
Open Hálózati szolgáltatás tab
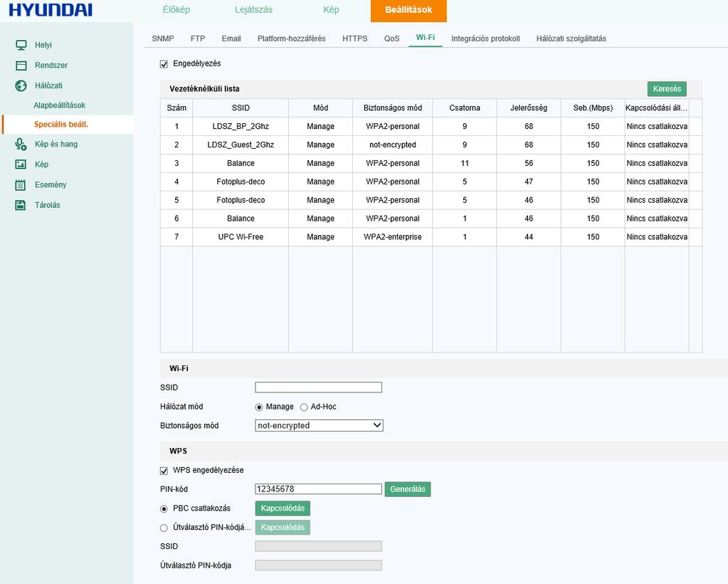tap(571, 38)
